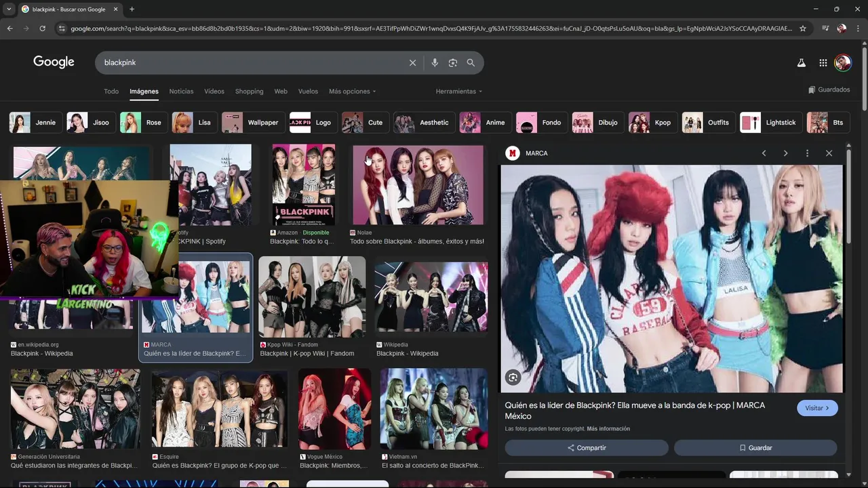The width and height of the screenshot is (868, 488).
Task: Open the Google apps grid
Action: pos(823,62)
